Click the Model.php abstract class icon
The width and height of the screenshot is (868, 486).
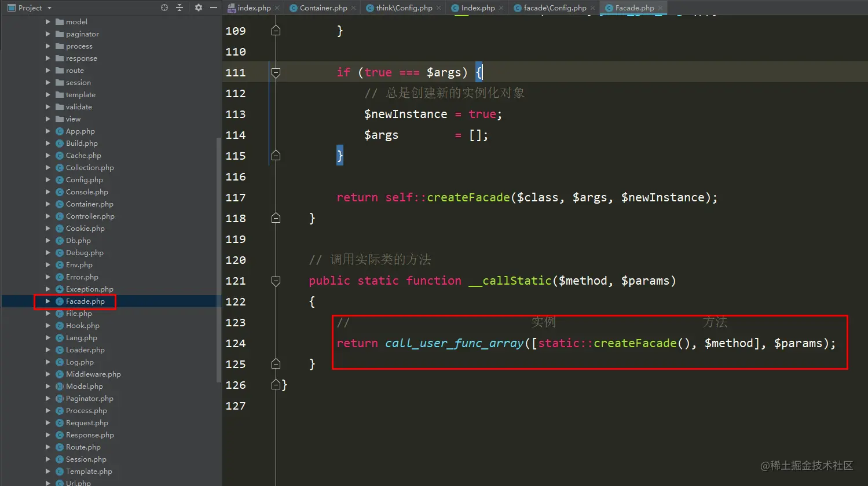tap(59, 386)
